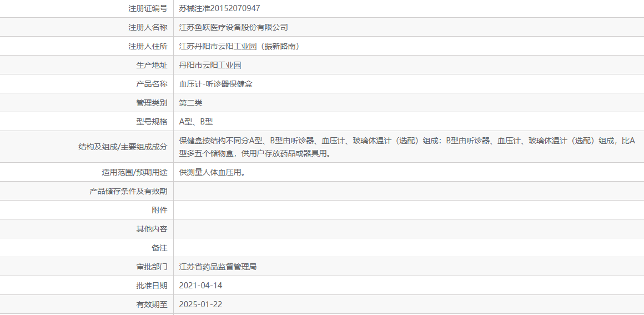The image size is (644, 315).
Task: Select the 管理类别 label
Action: point(152,103)
